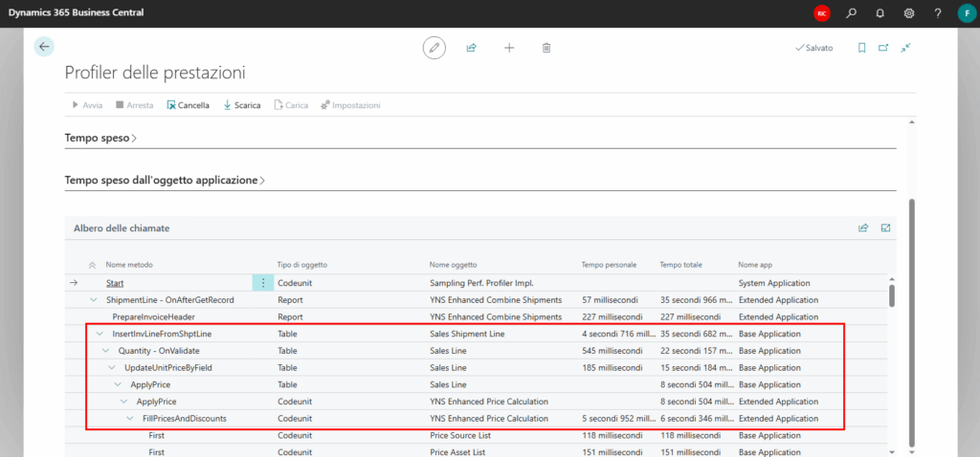Screen dimensions: 980x457
Task: Open the row options three-dot menu
Action: pyautogui.click(x=263, y=283)
